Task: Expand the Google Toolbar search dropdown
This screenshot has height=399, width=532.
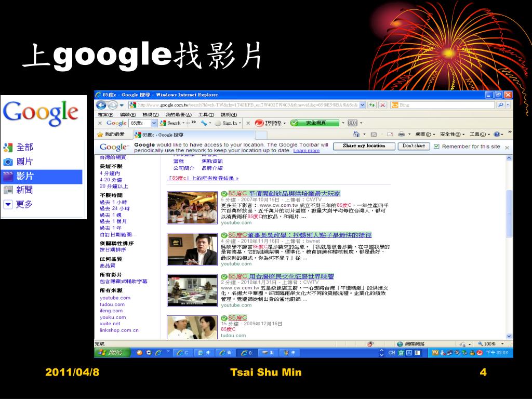Action: (x=154, y=123)
